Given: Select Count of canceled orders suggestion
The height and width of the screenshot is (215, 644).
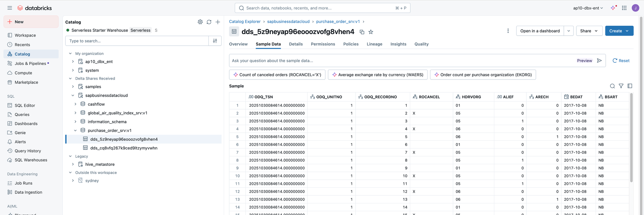Looking at the screenshot, I should point(277,75).
